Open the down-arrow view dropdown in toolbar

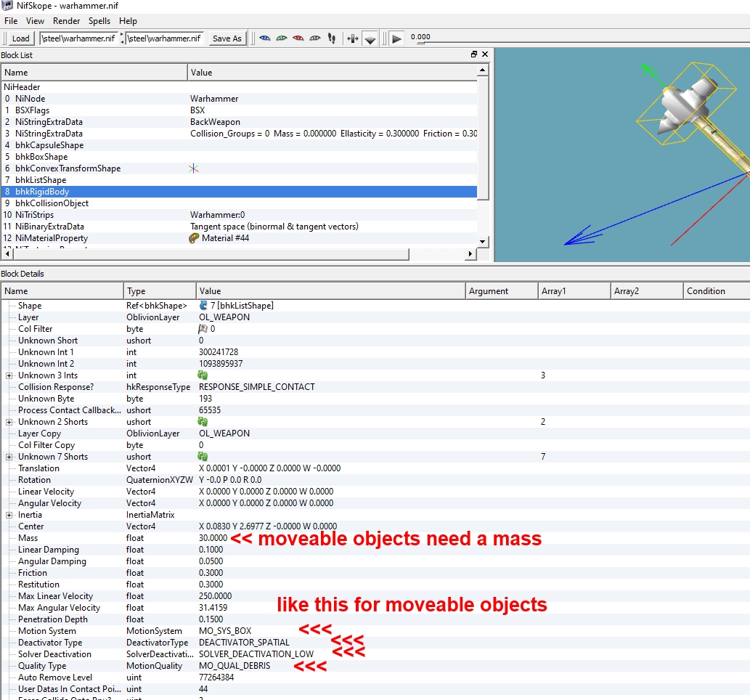coord(370,40)
